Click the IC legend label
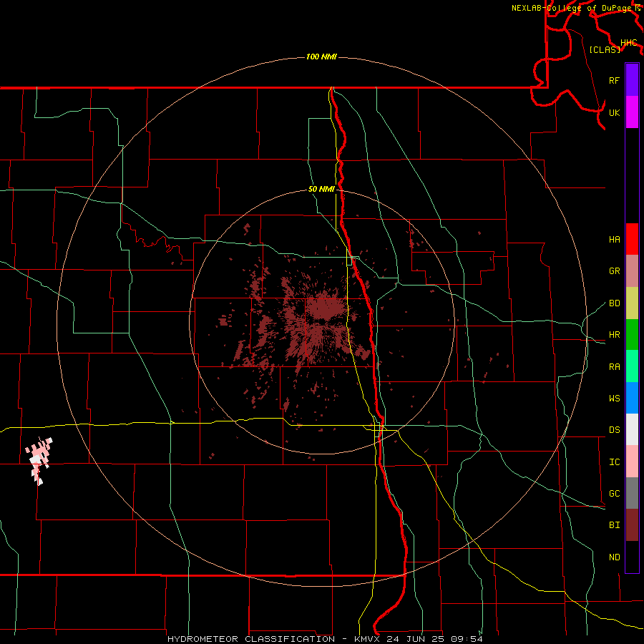644x644 pixels. point(614,462)
